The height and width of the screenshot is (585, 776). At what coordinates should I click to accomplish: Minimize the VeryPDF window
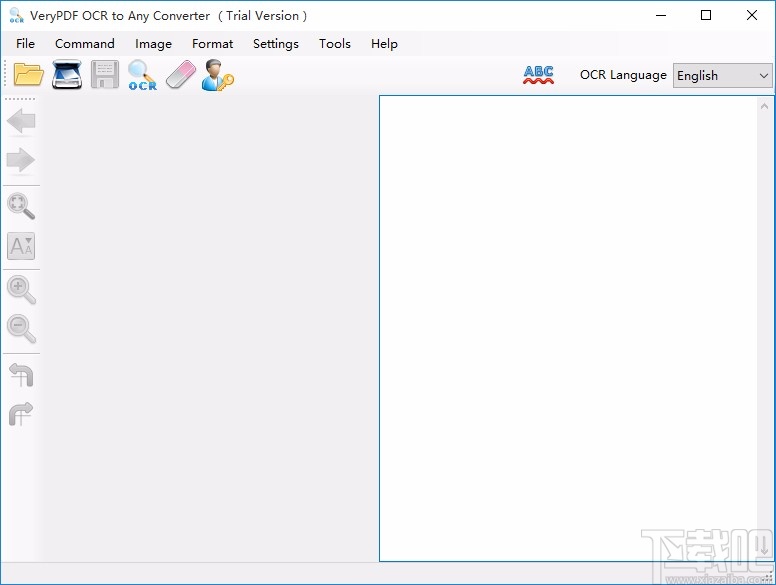[x=661, y=15]
